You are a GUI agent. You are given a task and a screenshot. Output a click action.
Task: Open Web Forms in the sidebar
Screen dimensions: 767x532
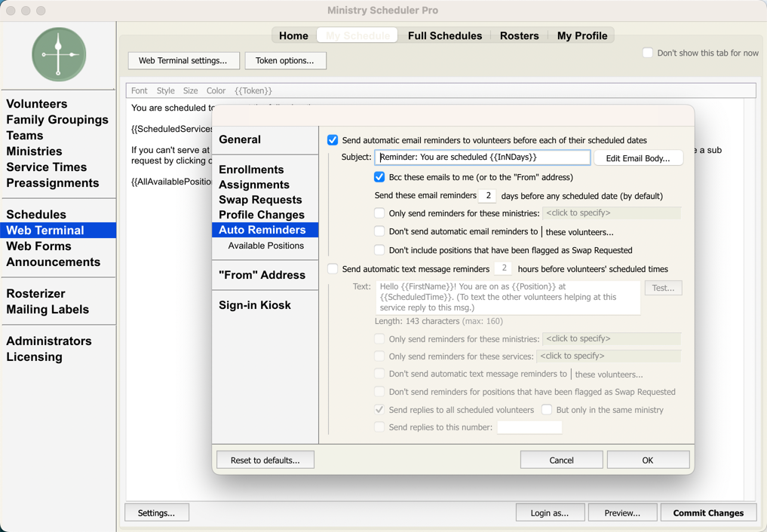click(x=38, y=246)
